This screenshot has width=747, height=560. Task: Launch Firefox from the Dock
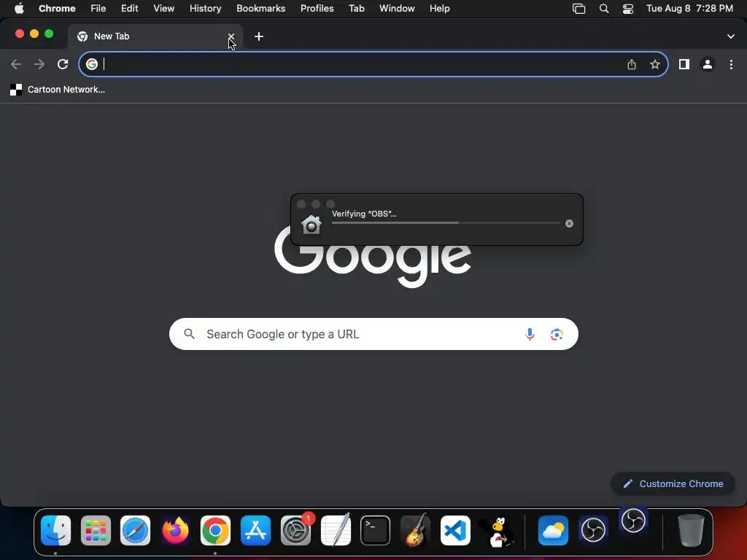175,531
